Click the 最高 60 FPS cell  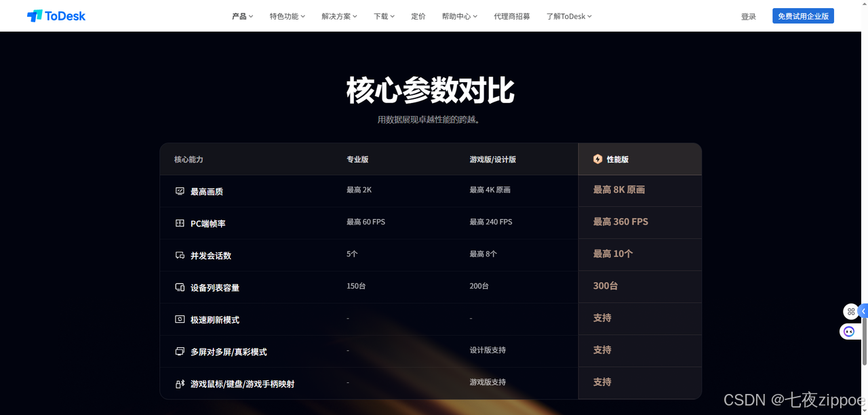(x=366, y=222)
